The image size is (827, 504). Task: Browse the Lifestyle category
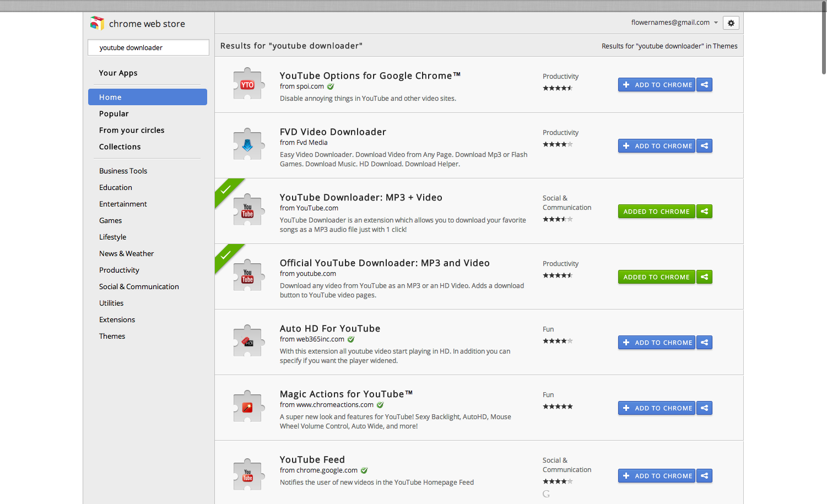tap(113, 237)
